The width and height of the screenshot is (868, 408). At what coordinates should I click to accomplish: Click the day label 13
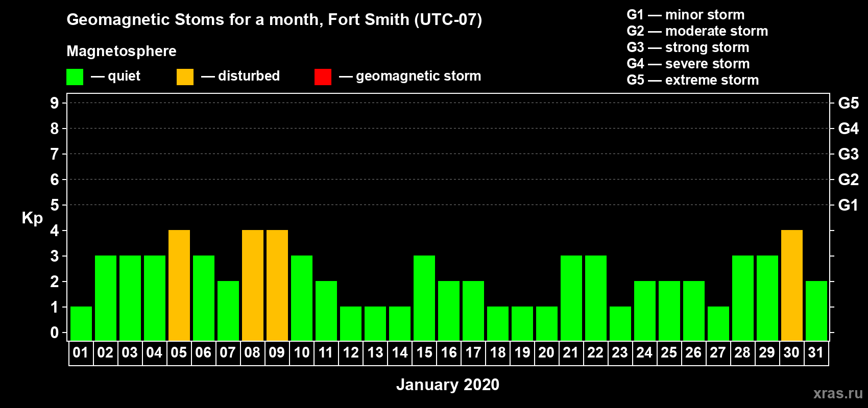click(x=375, y=353)
